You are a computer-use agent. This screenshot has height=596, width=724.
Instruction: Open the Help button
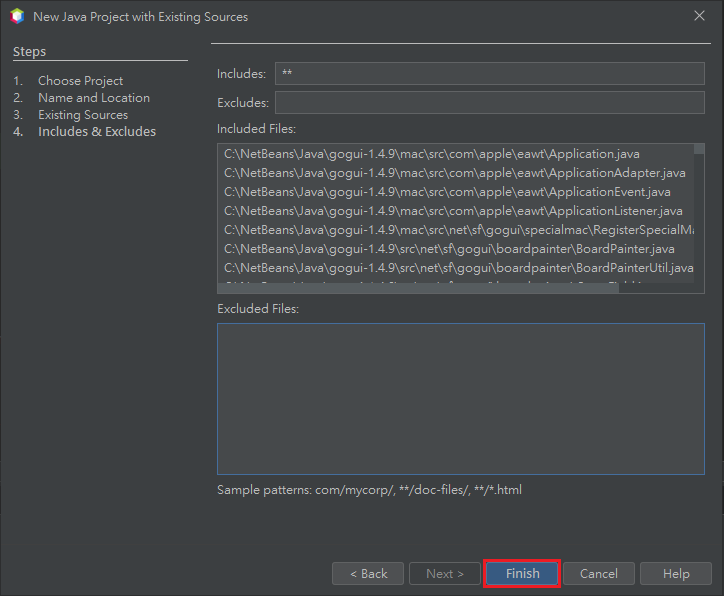(x=676, y=573)
